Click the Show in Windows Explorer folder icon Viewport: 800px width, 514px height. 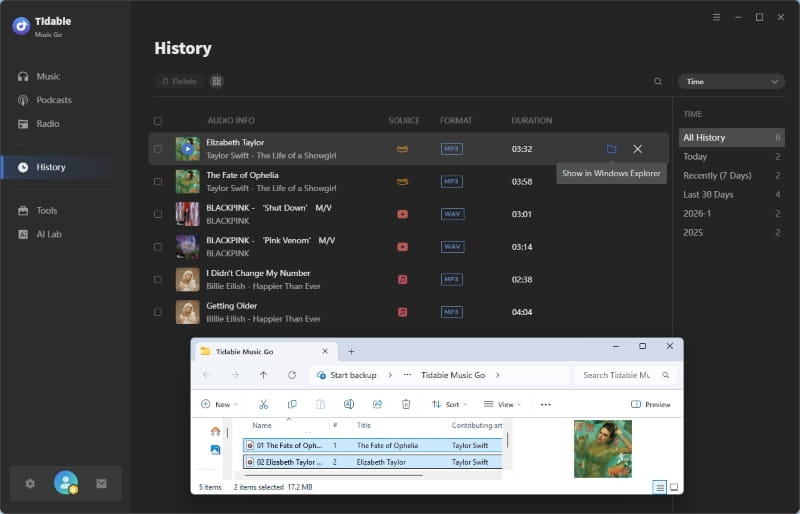(611, 149)
